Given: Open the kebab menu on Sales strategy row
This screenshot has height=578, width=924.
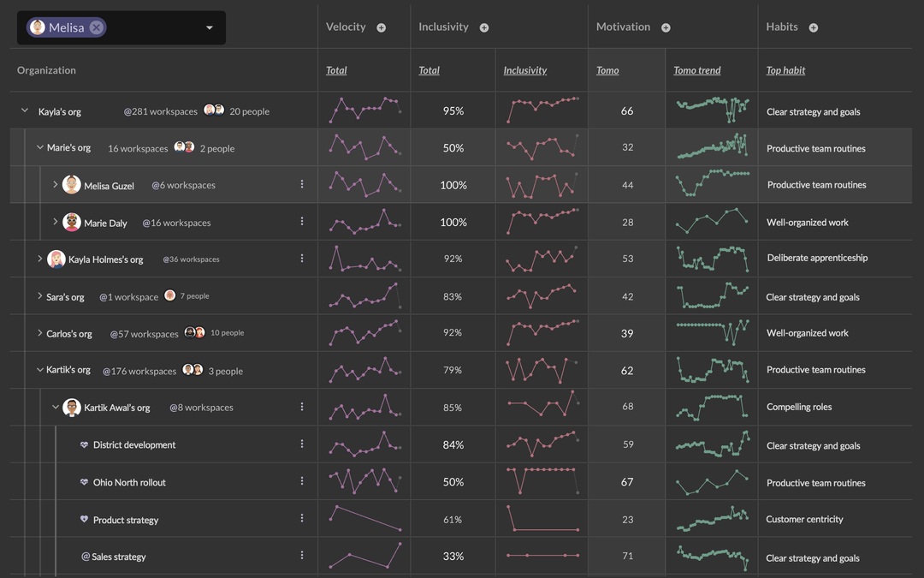Looking at the screenshot, I should [302, 556].
